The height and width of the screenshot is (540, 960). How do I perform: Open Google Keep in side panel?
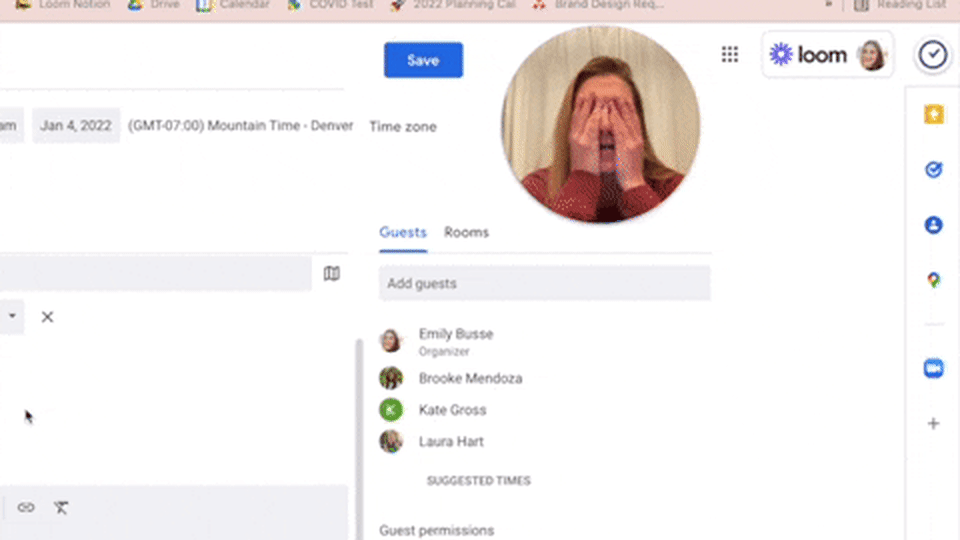(x=933, y=116)
